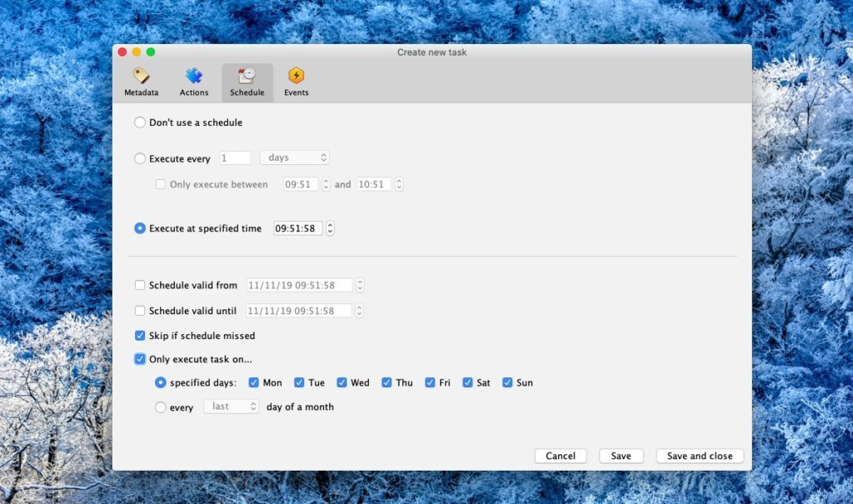Uncheck the Wed day checkbox
Screen dimensions: 853x504
(x=342, y=382)
